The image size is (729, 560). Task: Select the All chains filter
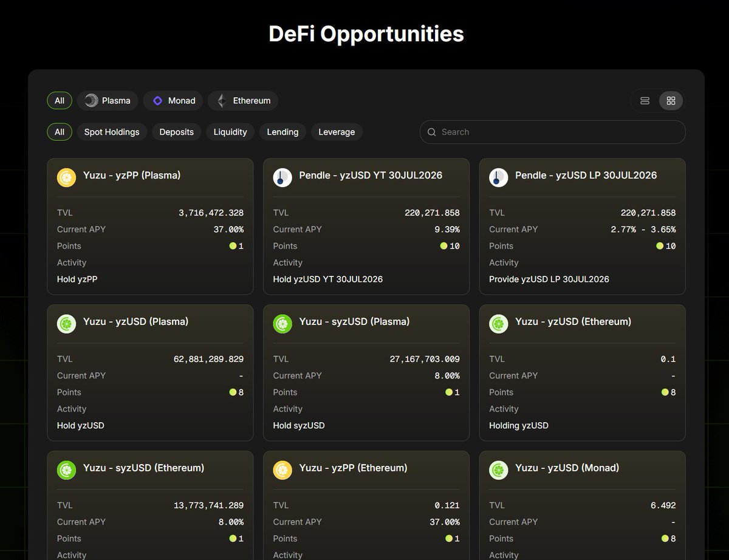point(60,101)
